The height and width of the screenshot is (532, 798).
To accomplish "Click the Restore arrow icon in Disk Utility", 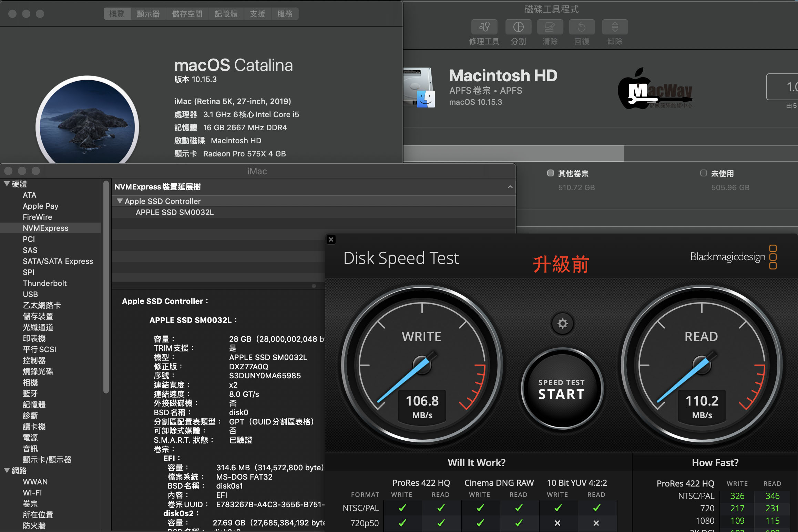I will coord(582,27).
